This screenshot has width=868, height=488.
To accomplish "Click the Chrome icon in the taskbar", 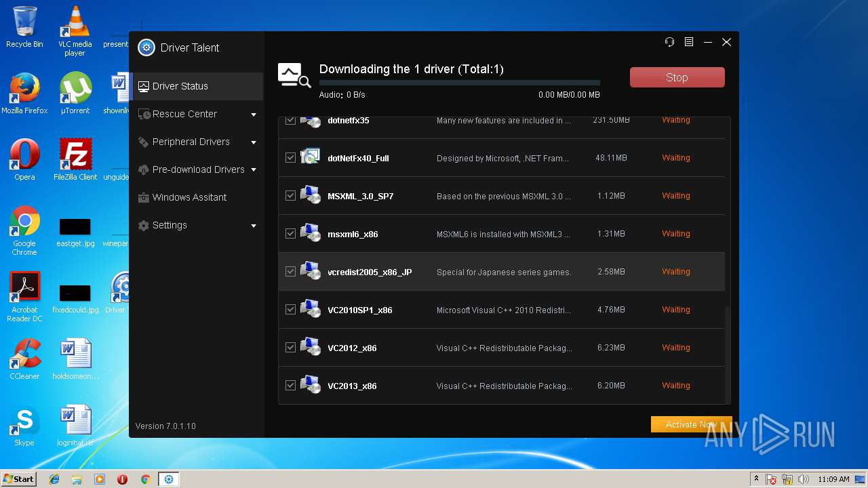I will (145, 479).
